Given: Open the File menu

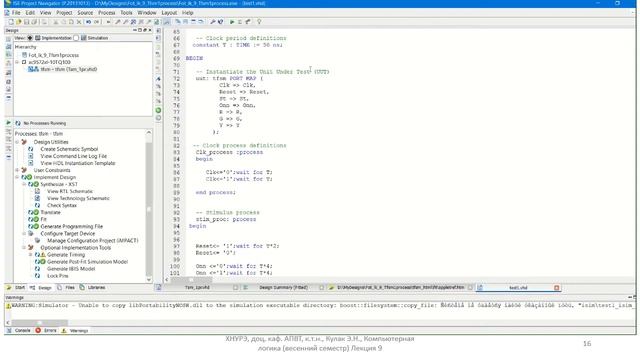Looking at the screenshot, I should pos(16,13).
